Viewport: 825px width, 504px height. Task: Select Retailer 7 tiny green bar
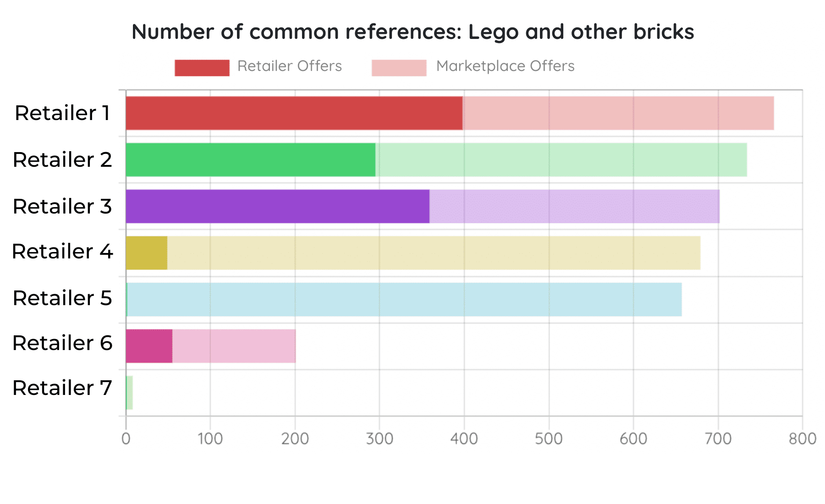tap(129, 393)
